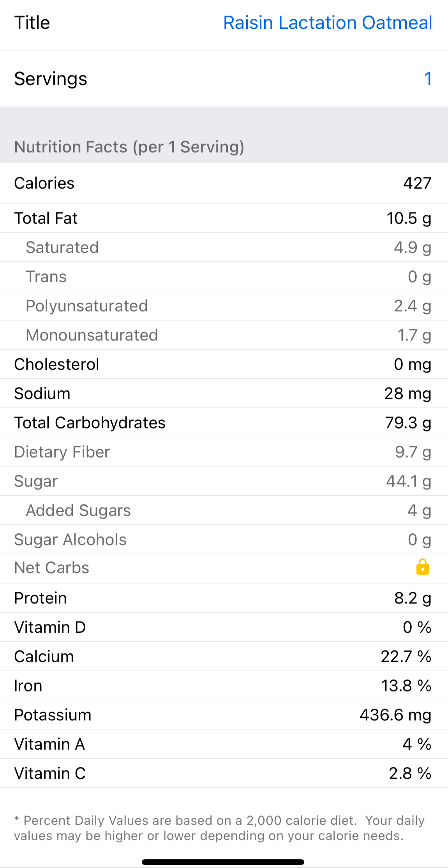Tap the Added Sugars row
448x868 pixels.
click(x=224, y=510)
